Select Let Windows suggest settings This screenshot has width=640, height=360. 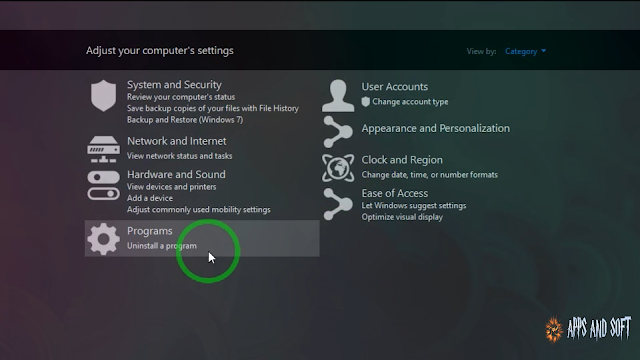pos(413,206)
